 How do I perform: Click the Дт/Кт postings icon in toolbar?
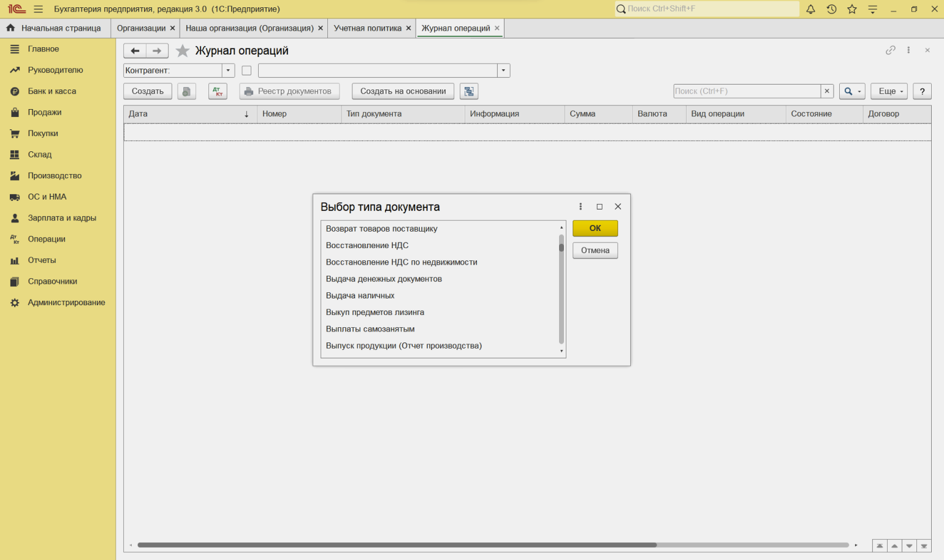(218, 91)
